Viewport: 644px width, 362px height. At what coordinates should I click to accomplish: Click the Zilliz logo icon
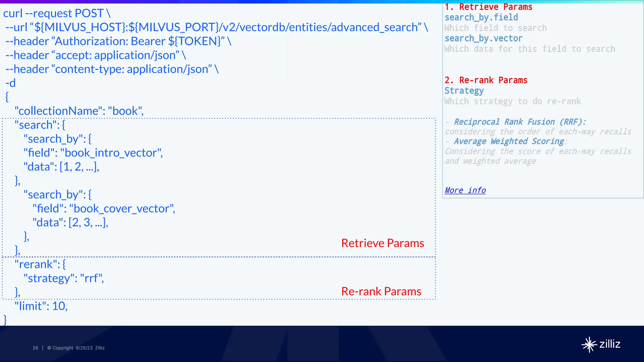(589, 344)
